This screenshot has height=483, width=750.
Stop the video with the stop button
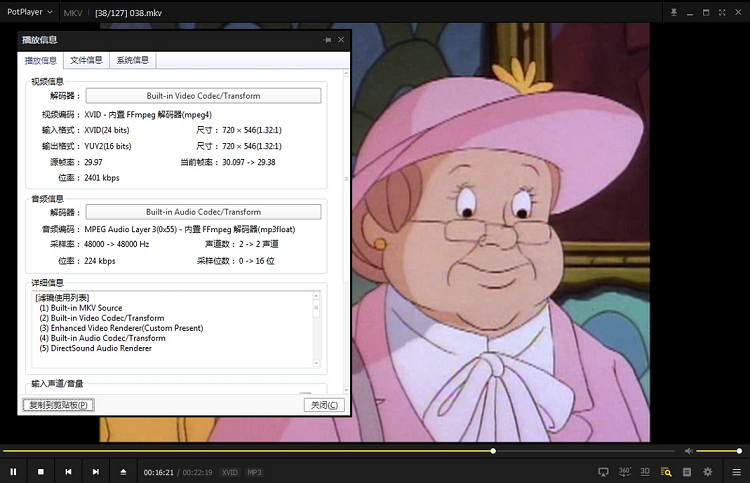click(41, 471)
